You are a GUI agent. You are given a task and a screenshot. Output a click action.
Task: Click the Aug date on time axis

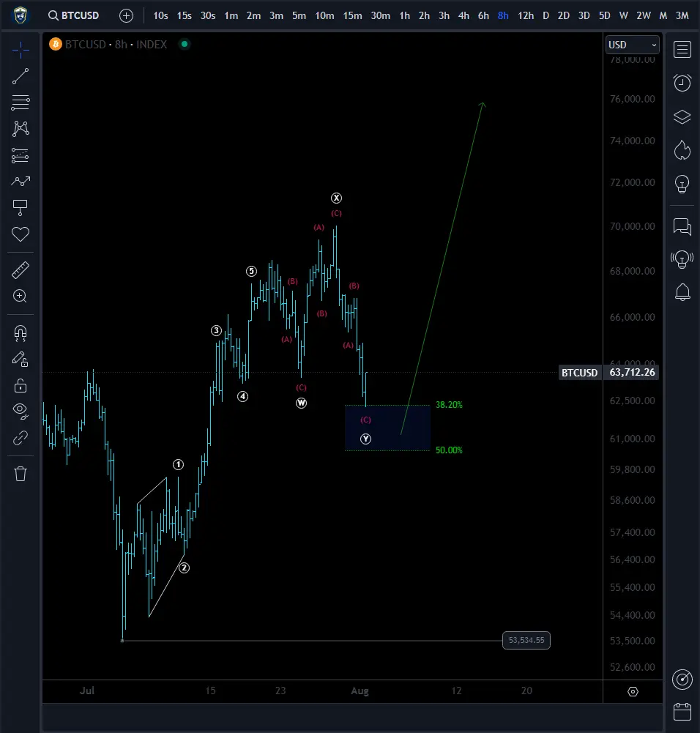[360, 691]
